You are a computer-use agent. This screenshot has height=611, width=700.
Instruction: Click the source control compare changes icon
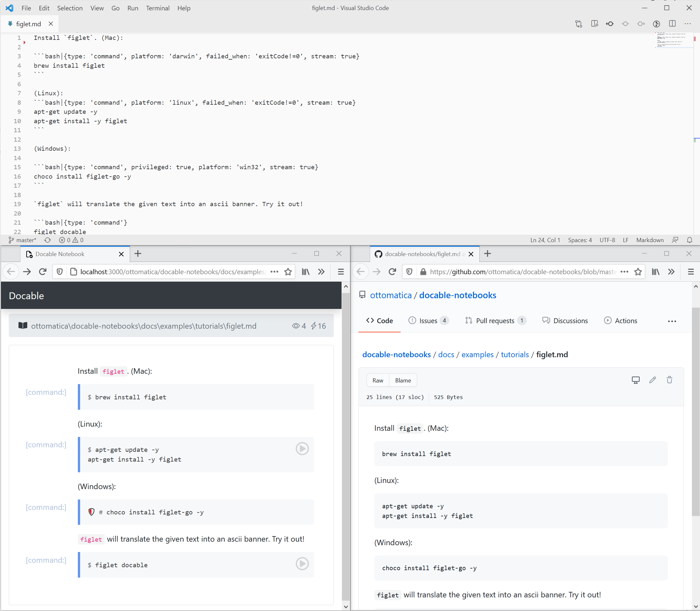point(579,24)
